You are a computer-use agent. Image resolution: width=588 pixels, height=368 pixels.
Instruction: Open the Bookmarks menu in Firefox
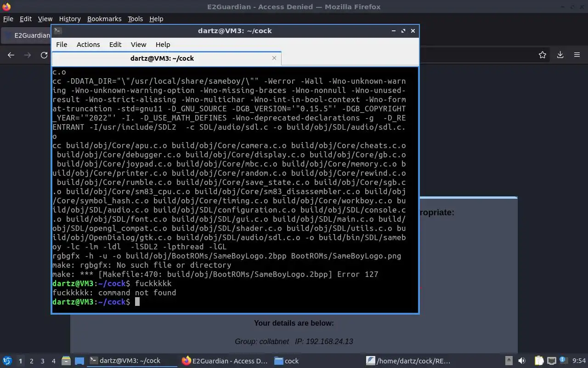pyautogui.click(x=104, y=19)
